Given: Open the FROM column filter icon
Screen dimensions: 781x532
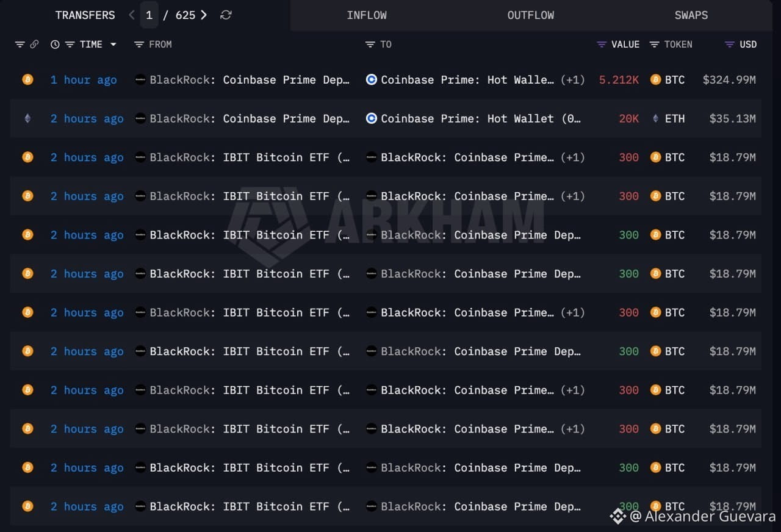Looking at the screenshot, I should [x=139, y=45].
